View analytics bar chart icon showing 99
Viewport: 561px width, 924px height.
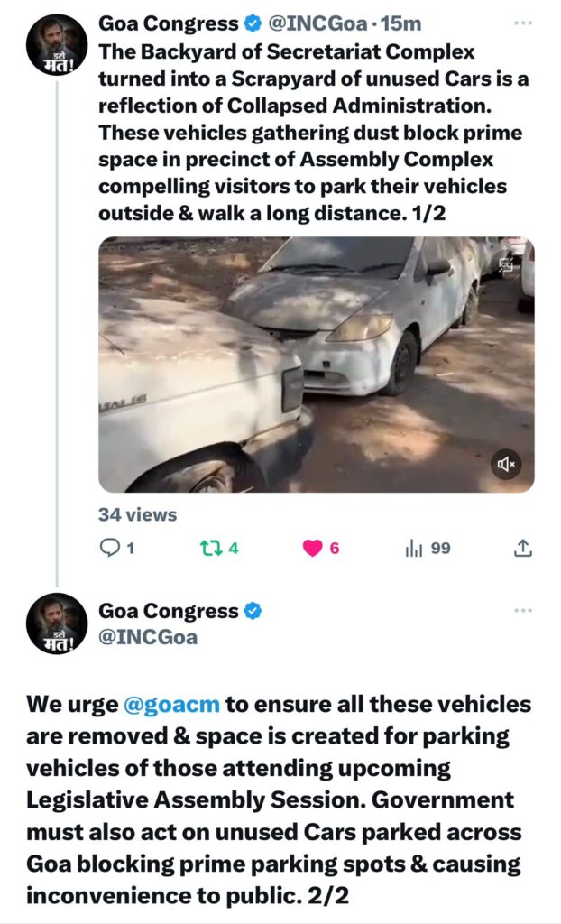pyautogui.click(x=414, y=549)
